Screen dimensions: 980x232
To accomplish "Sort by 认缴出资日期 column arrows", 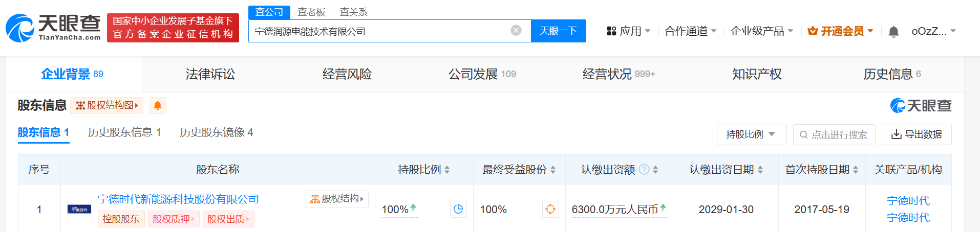I will [760, 170].
